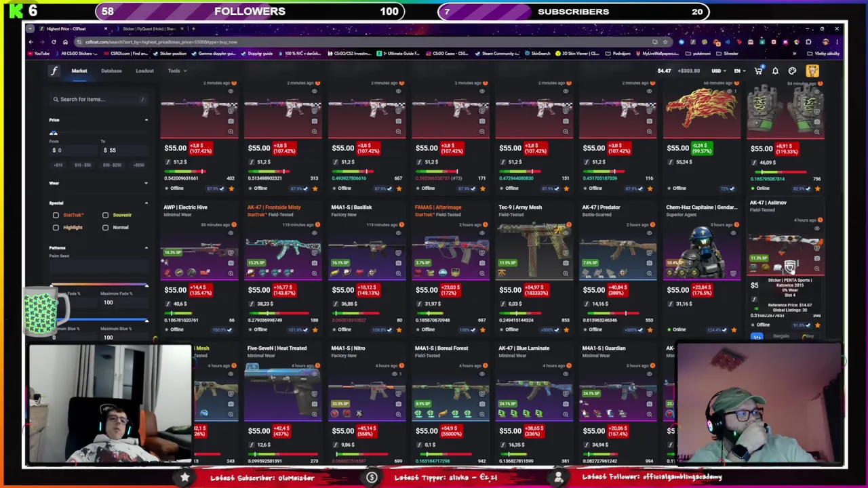Select the >$250 price preset
This screenshot has height=488, width=868.
point(139,165)
